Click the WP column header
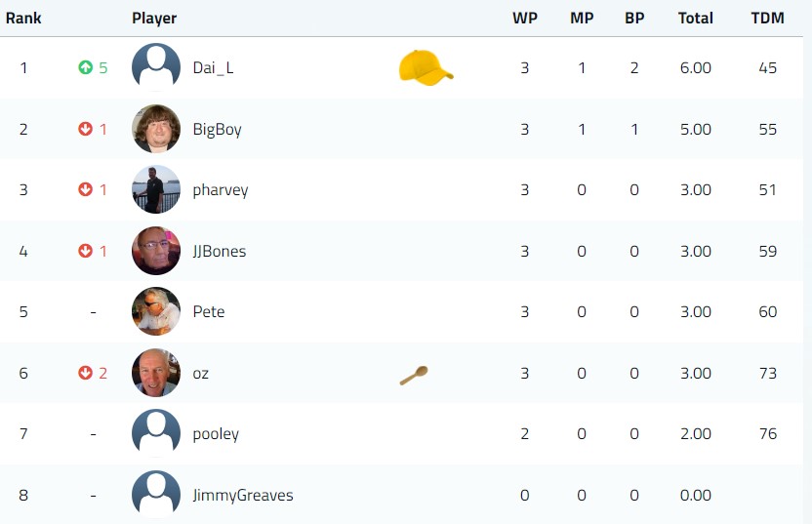The height and width of the screenshot is (524, 812). coord(525,19)
